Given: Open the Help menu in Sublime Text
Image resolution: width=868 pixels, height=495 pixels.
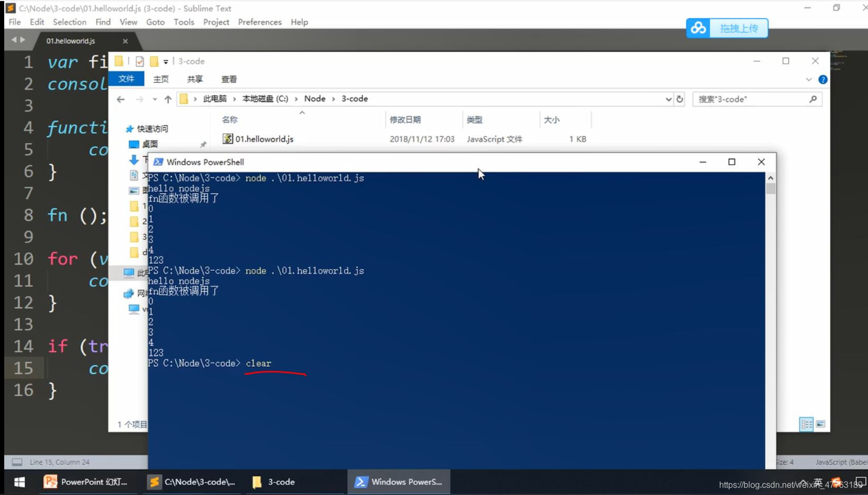Looking at the screenshot, I should 299,22.
